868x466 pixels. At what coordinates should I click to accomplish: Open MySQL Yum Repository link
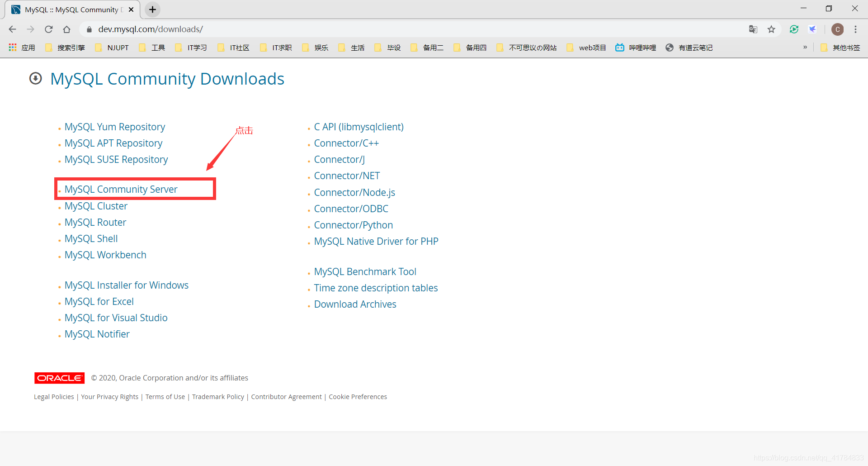pyautogui.click(x=115, y=127)
